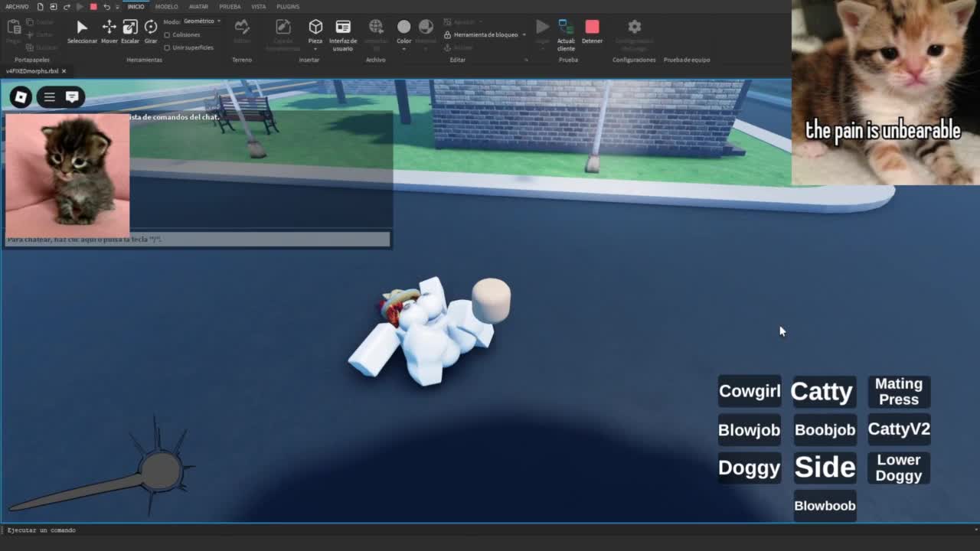
Task: Expand Herramienta de bloqueo dropdown
Action: tap(524, 34)
